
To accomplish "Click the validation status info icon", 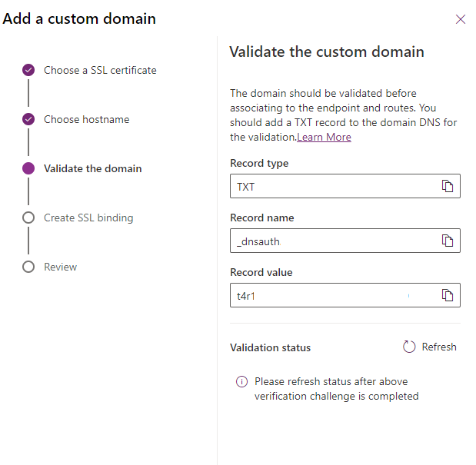I will (x=241, y=382).
